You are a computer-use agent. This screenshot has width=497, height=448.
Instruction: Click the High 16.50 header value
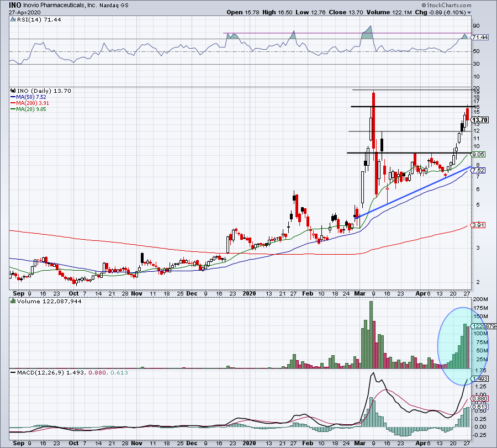click(277, 12)
